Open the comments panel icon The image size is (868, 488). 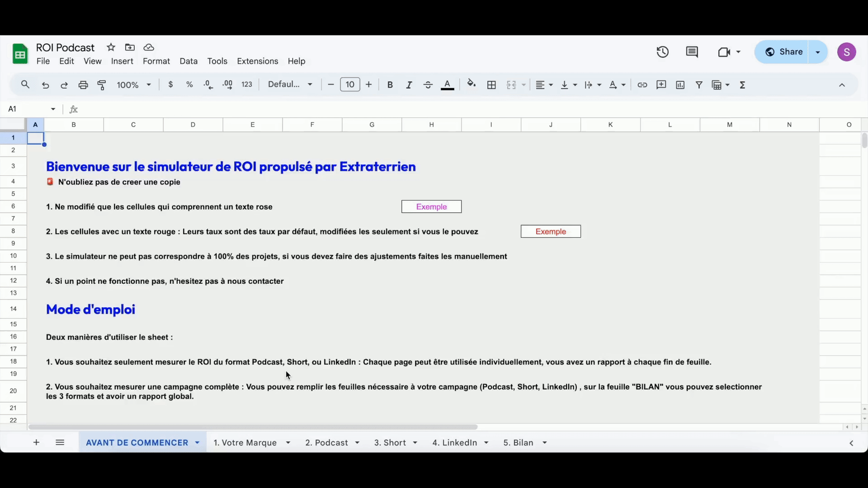[x=692, y=52]
